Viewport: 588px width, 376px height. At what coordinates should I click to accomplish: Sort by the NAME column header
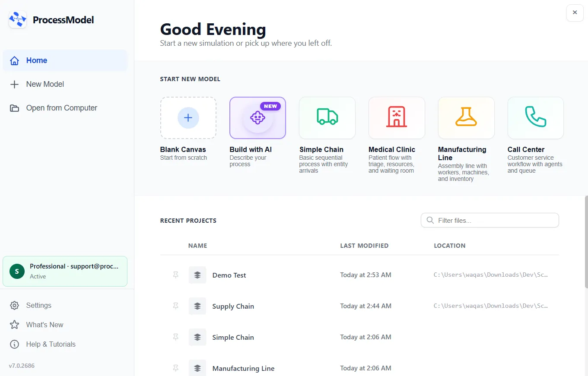198,246
